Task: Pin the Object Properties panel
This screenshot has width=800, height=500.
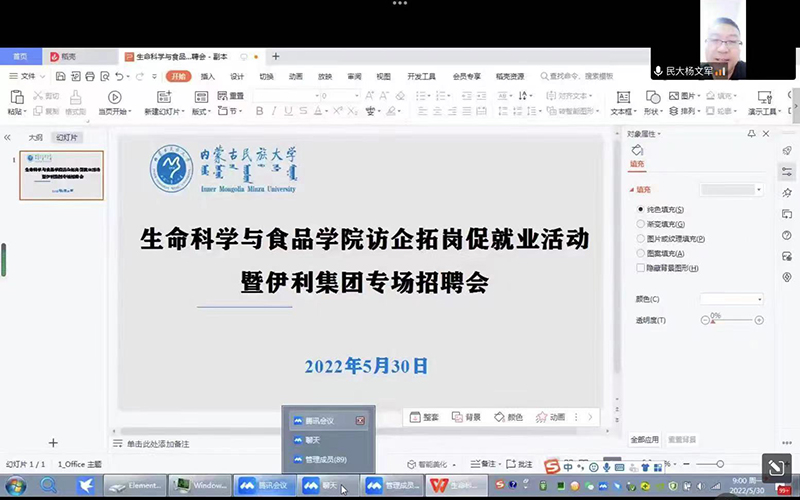Action: click(752, 134)
